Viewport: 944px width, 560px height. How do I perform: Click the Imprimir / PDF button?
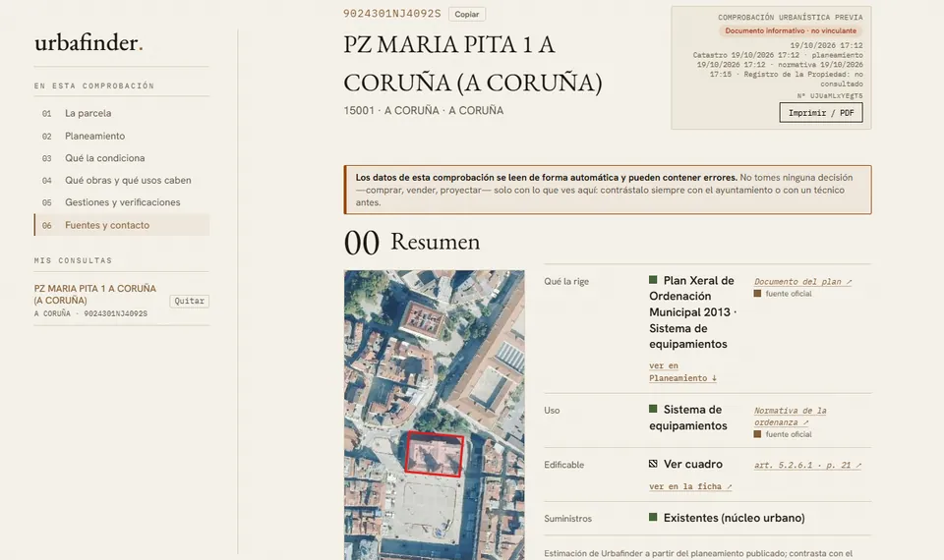(820, 112)
